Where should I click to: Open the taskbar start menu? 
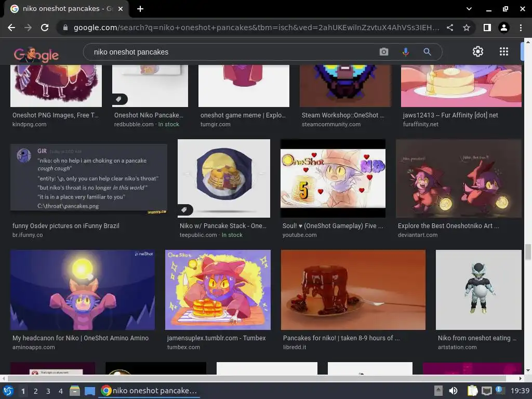click(8, 391)
